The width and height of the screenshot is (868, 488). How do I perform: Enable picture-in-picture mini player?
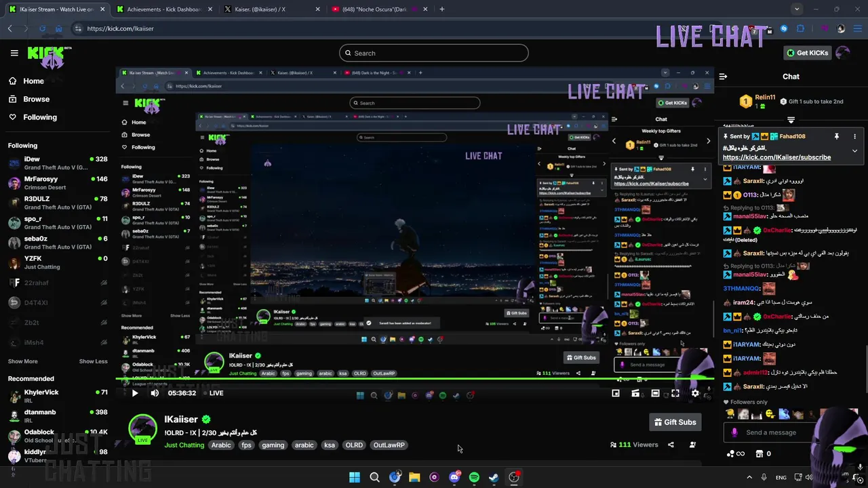click(616, 393)
